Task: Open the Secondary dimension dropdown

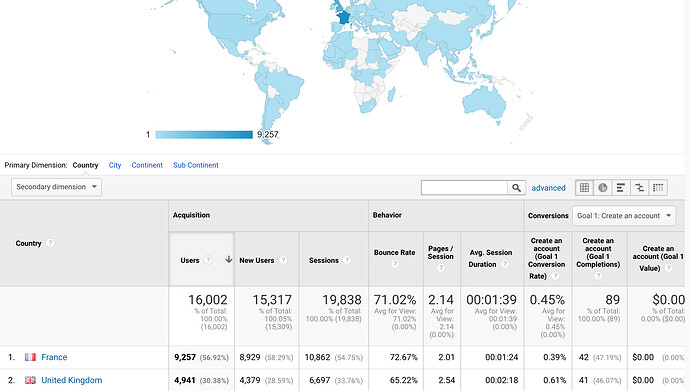Action: (x=56, y=187)
